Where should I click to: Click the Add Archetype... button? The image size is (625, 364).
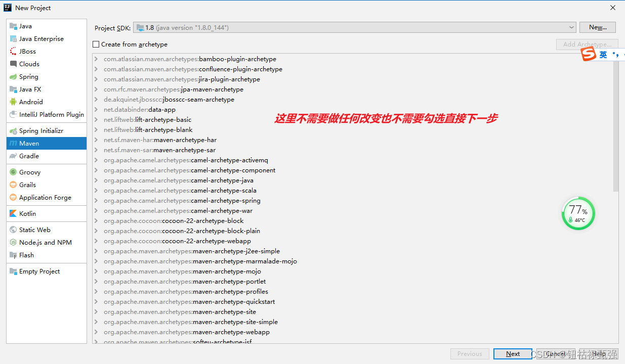(587, 44)
